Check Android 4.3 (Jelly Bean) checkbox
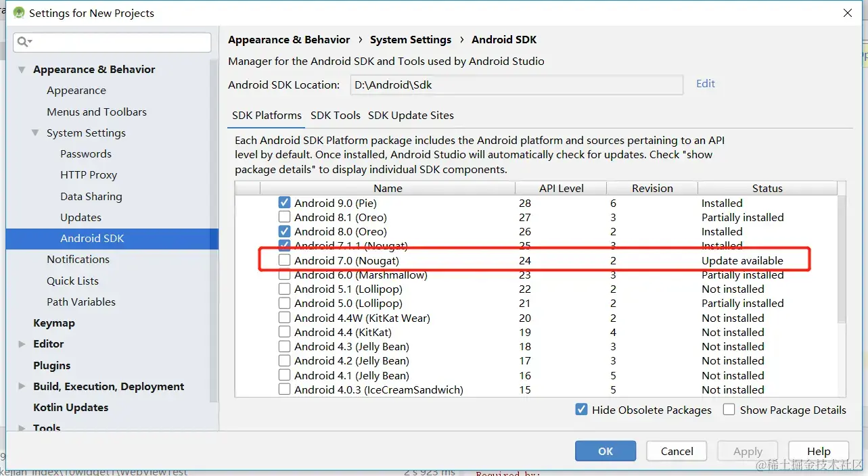The height and width of the screenshot is (476, 868). point(284,346)
